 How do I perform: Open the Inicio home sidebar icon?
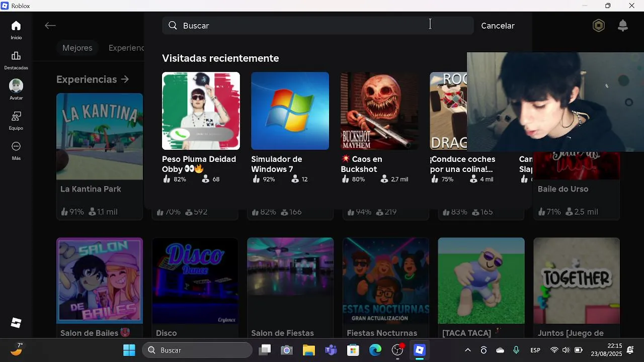(x=16, y=30)
